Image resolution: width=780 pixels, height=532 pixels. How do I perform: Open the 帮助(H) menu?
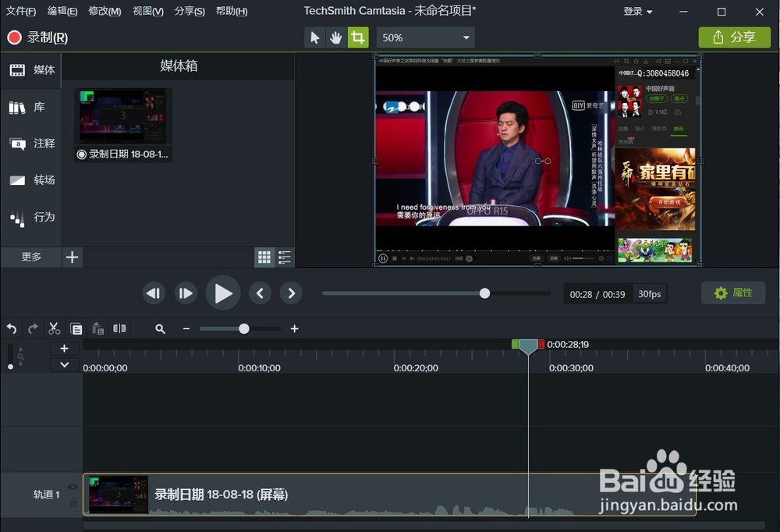click(232, 11)
